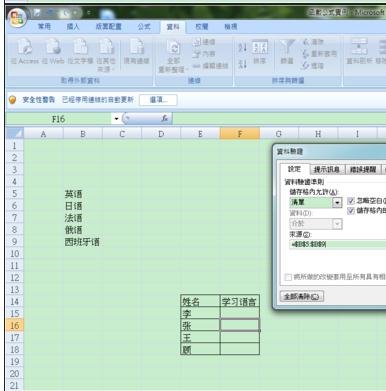The width and height of the screenshot is (386, 391).
Task: Select empty cell F17 beside 王
Action: (x=240, y=337)
